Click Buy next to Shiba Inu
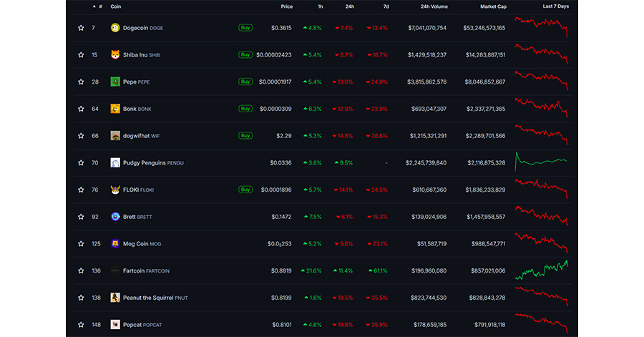Image resolution: width=644 pixels, height=337 pixels. 245,54
